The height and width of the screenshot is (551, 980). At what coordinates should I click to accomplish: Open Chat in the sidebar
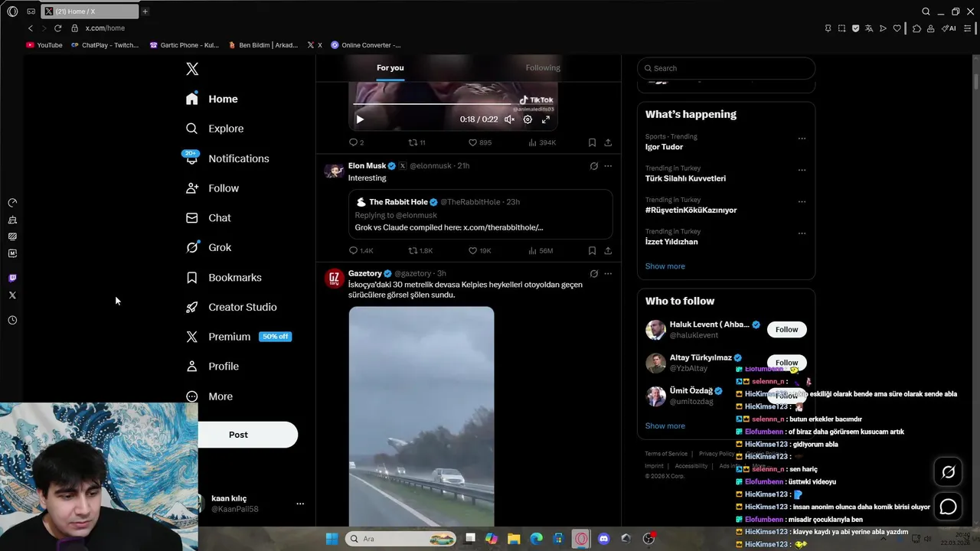pos(208,218)
